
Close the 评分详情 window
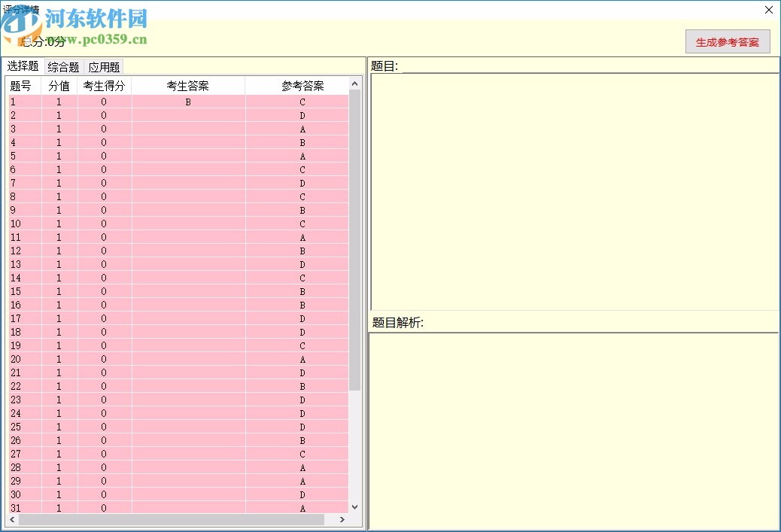point(768,10)
